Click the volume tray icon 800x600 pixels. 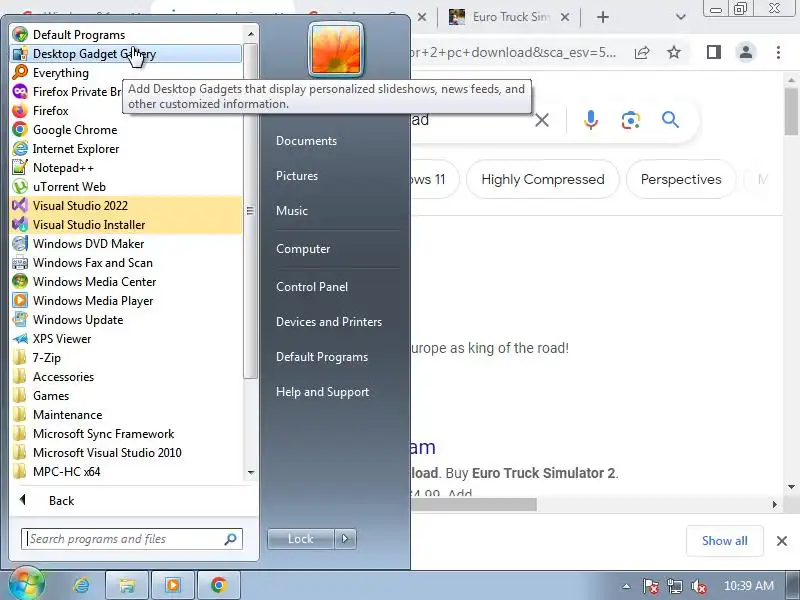pos(698,586)
